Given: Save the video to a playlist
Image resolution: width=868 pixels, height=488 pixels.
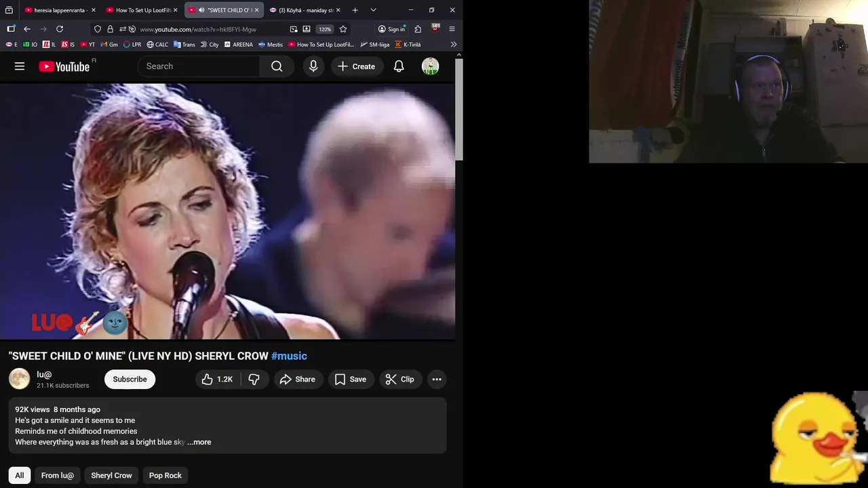Looking at the screenshot, I should 351,380.
